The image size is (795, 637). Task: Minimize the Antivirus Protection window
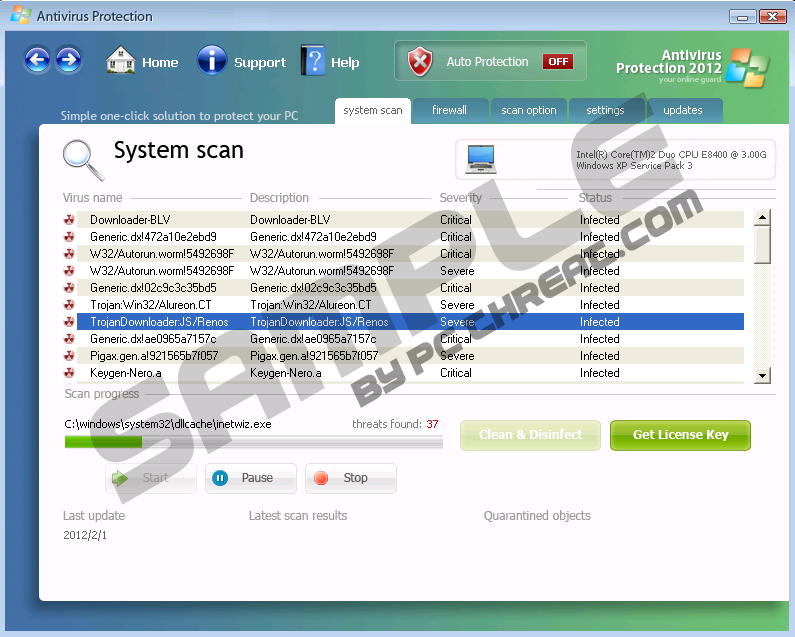[x=743, y=17]
